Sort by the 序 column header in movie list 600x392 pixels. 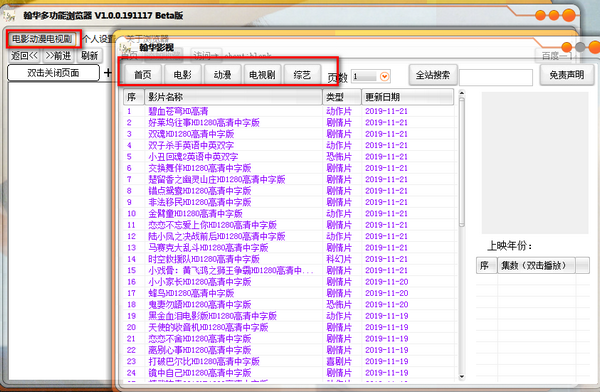(134, 97)
